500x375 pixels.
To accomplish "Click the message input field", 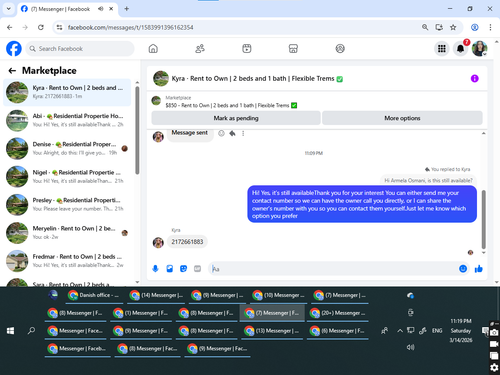I will (333, 269).
